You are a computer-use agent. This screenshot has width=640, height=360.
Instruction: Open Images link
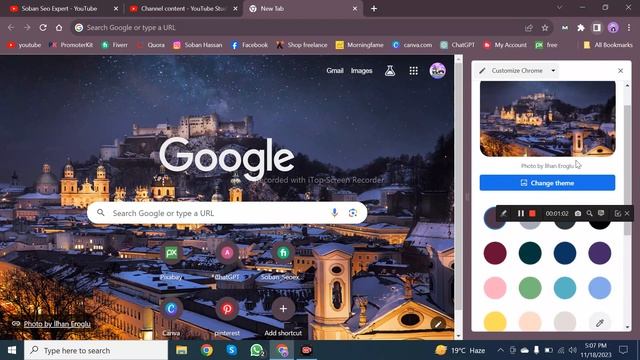[x=361, y=71]
